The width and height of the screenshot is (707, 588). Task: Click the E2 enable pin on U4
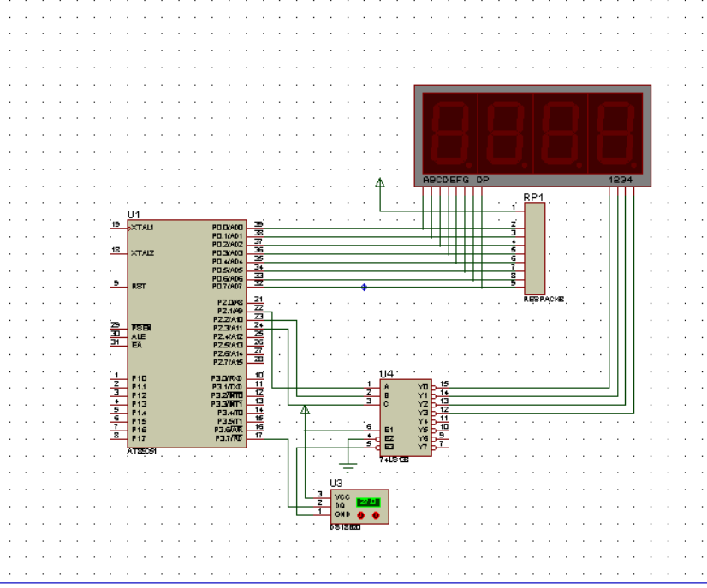click(x=389, y=439)
